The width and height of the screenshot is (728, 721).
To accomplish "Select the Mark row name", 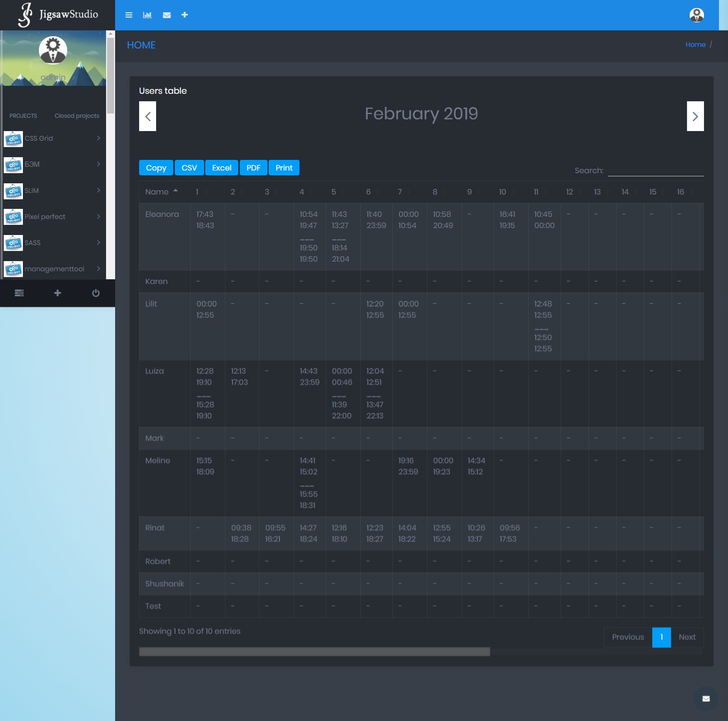I will point(155,438).
